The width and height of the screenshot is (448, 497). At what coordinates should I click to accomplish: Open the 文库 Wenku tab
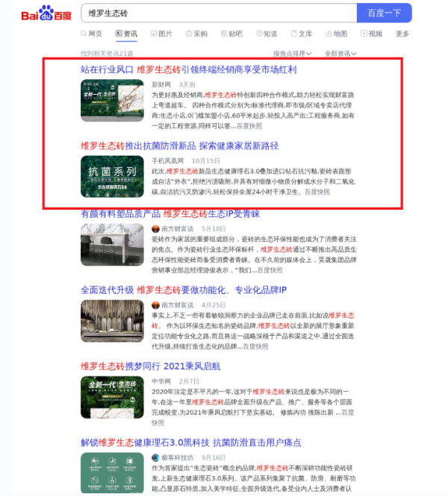pyautogui.click(x=301, y=34)
